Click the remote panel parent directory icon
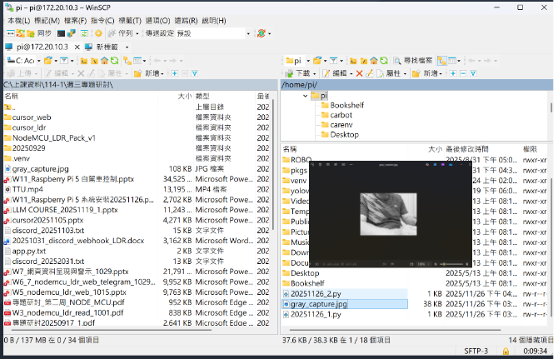This screenshot has height=360, width=554. coord(353,61)
